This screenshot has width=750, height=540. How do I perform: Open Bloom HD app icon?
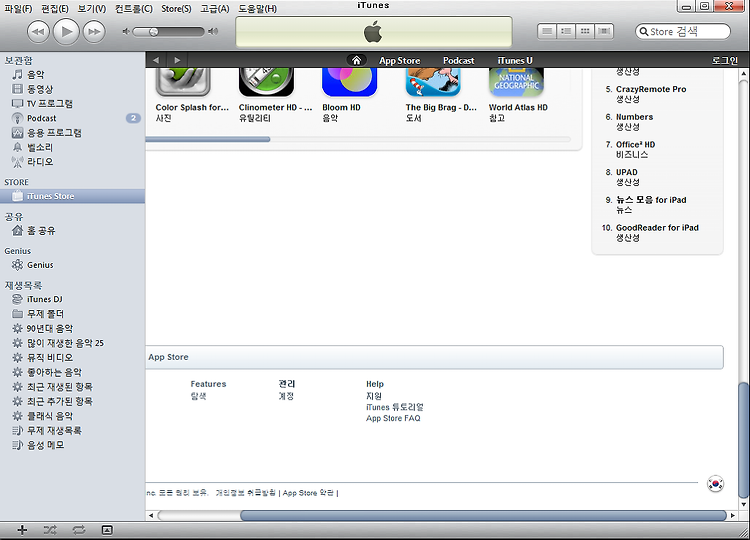[350, 82]
